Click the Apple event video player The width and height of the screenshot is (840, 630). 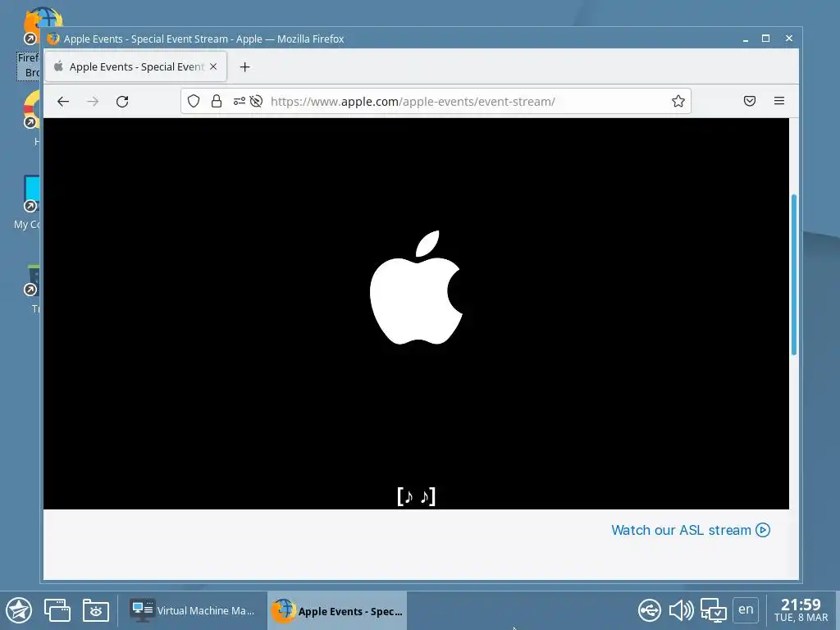pyautogui.click(x=416, y=314)
